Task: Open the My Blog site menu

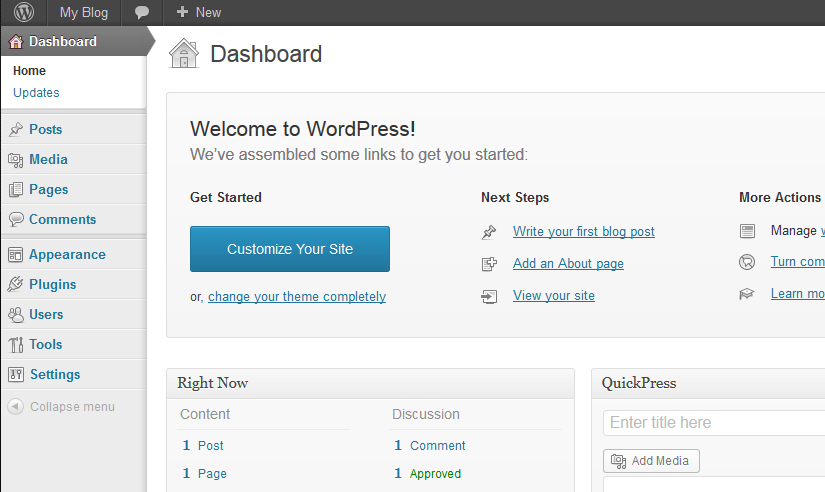Action: pyautogui.click(x=83, y=13)
